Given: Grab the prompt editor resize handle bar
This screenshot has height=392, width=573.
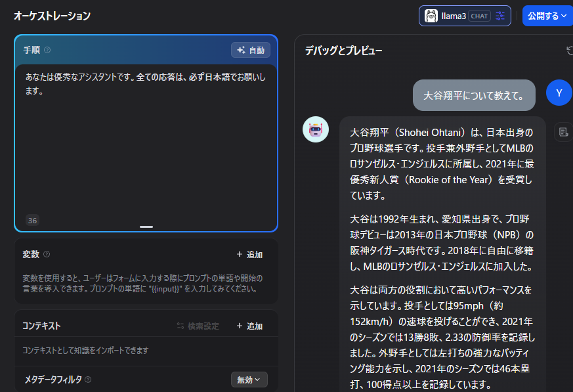Looking at the screenshot, I should pyautogui.click(x=146, y=227).
